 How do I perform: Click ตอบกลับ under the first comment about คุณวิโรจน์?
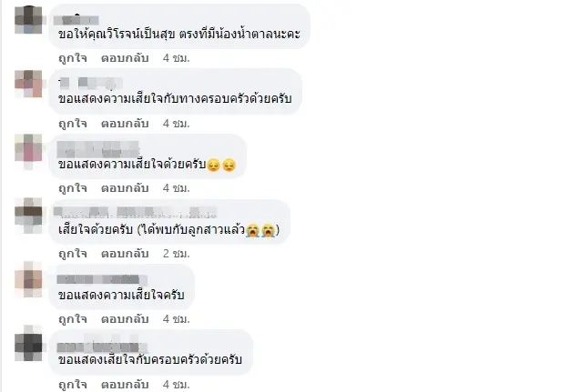[x=125, y=58]
